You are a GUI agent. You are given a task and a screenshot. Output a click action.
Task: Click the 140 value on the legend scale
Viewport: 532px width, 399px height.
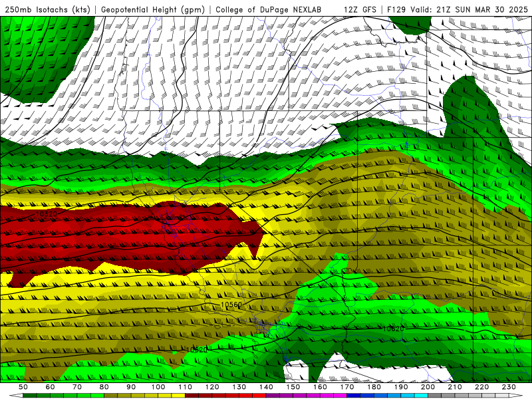click(266, 387)
